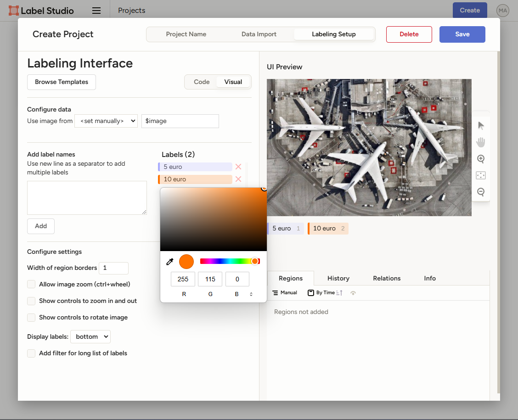Click the eyedropper color picker icon
Viewport: 518px width, 420px height.
(169, 262)
